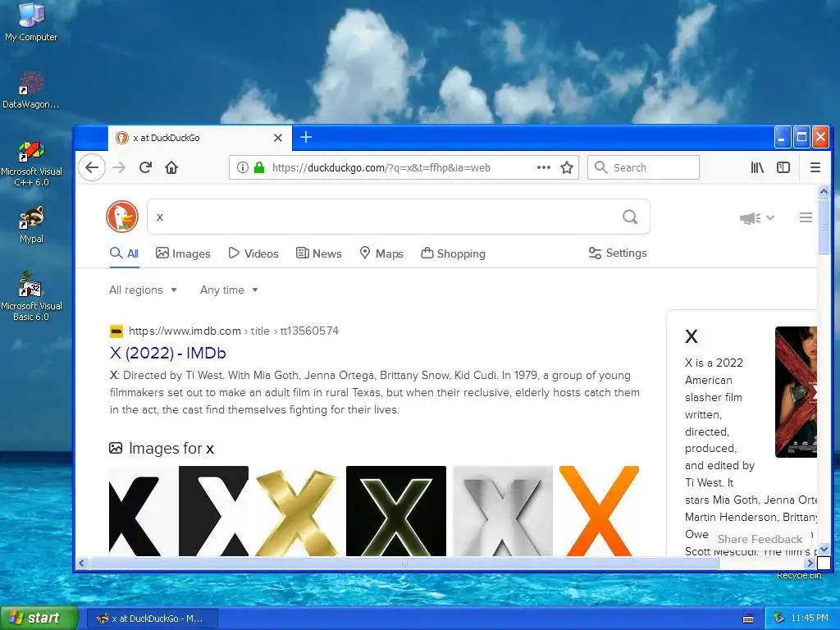Open the glowing outlined X on black thumbnail

[396, 511]
